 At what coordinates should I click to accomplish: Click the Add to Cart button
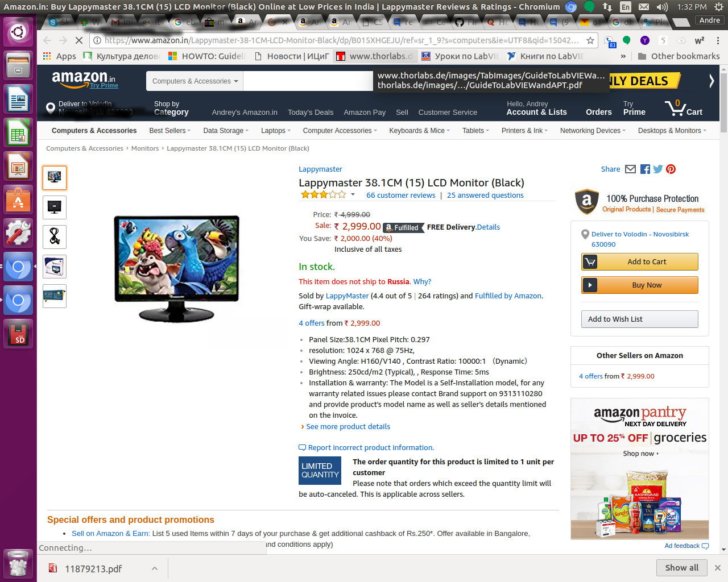(639, 261)
